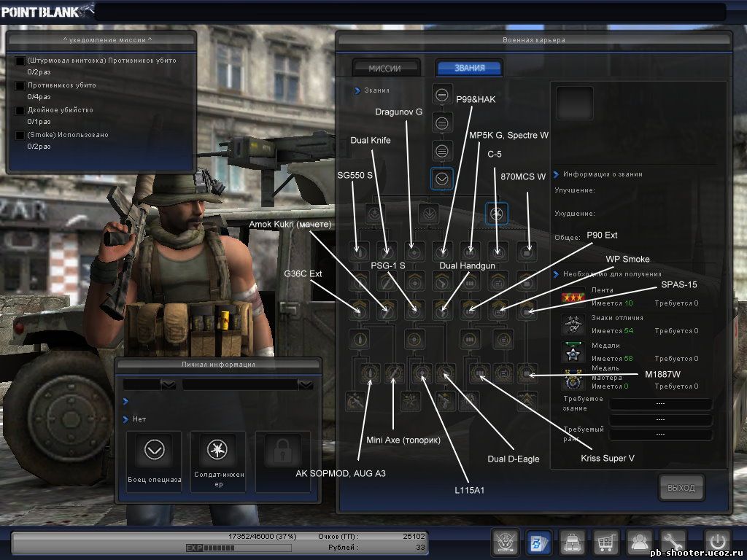Open the crossed-rifles shield emblem in bottom bar

coord(505,542)
